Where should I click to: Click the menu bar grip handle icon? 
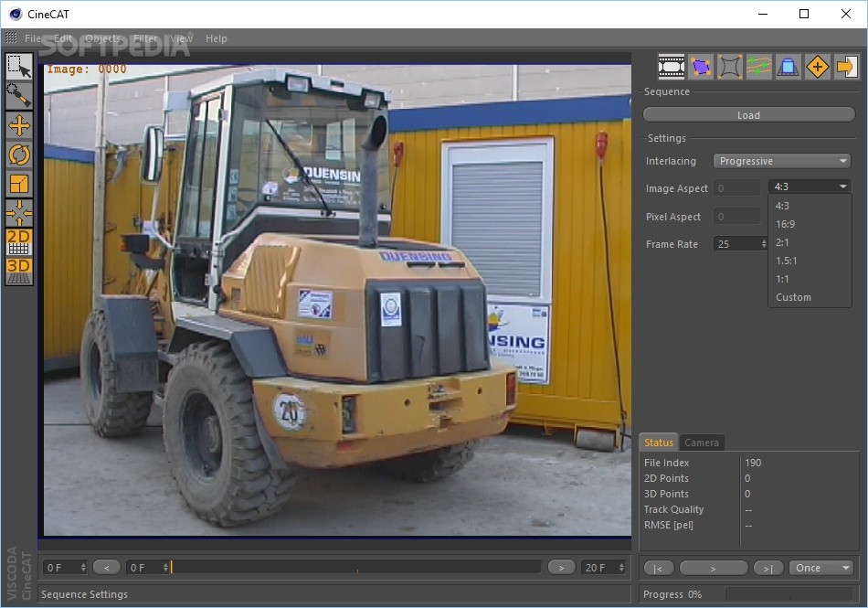point(11,37)
